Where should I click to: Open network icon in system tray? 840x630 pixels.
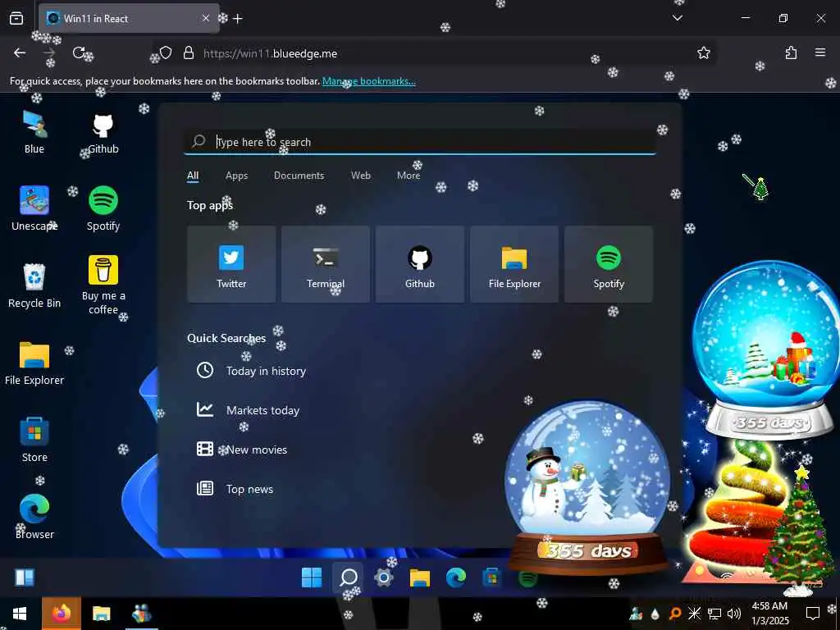(714, 614)
